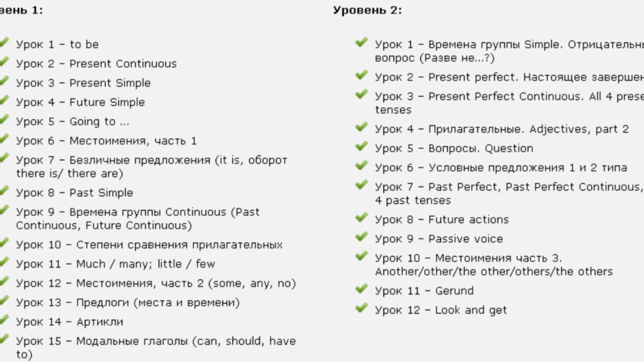Open Урок 6 – Условные предложения 1 и 2 типа
Image resolution: width=644 pixels, height=362 pixels.
[501, 168]
